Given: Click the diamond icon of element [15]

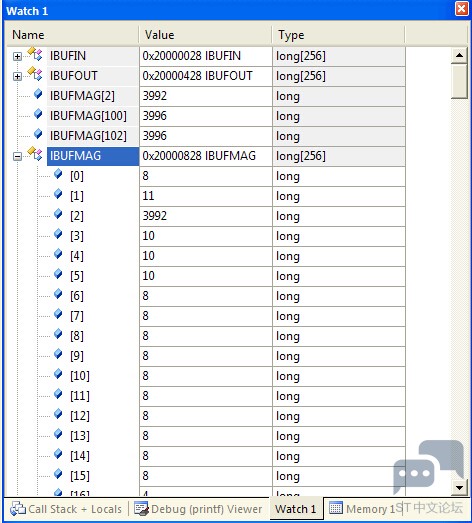Looking at the screenshot, I should click(58, 474).
